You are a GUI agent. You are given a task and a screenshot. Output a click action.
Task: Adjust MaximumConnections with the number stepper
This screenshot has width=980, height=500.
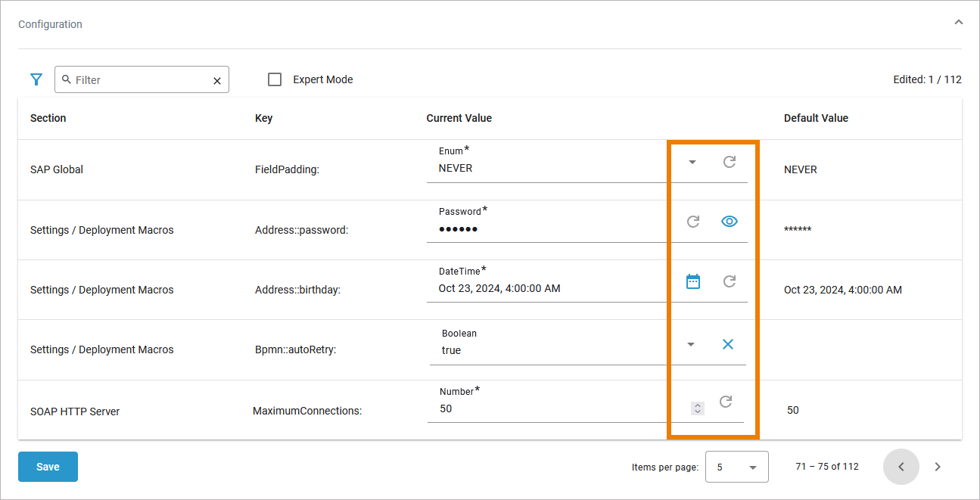click(x=698, y=408)
